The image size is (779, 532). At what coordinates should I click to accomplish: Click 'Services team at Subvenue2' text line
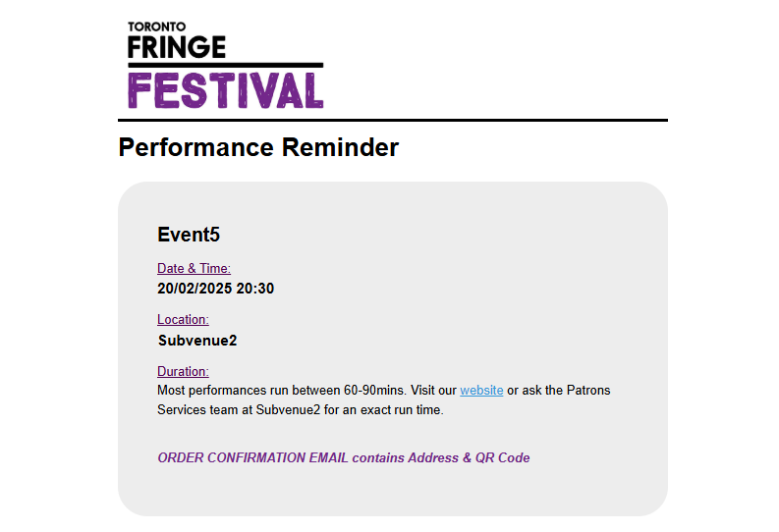[x=239, y=410]
